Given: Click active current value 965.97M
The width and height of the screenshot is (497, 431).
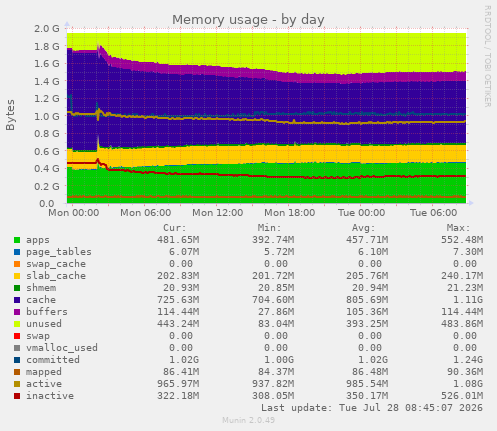Looking at the screenshot, I should click(x=178, y=384).
